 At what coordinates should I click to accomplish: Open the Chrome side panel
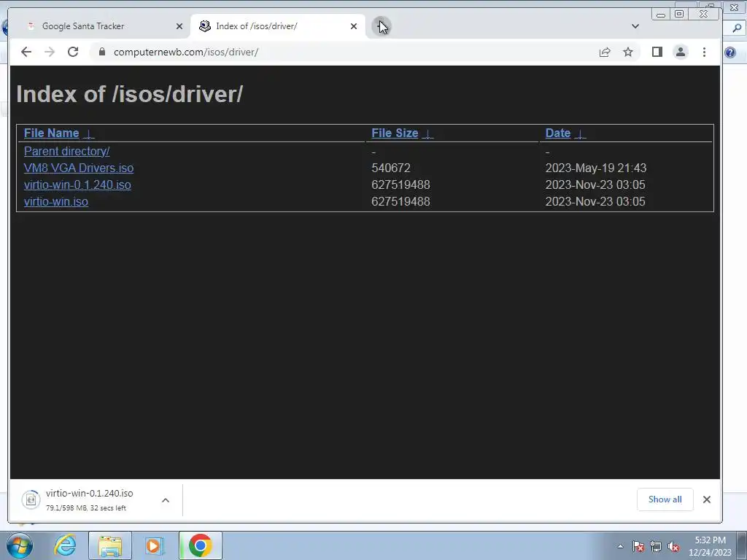[657, 52]
